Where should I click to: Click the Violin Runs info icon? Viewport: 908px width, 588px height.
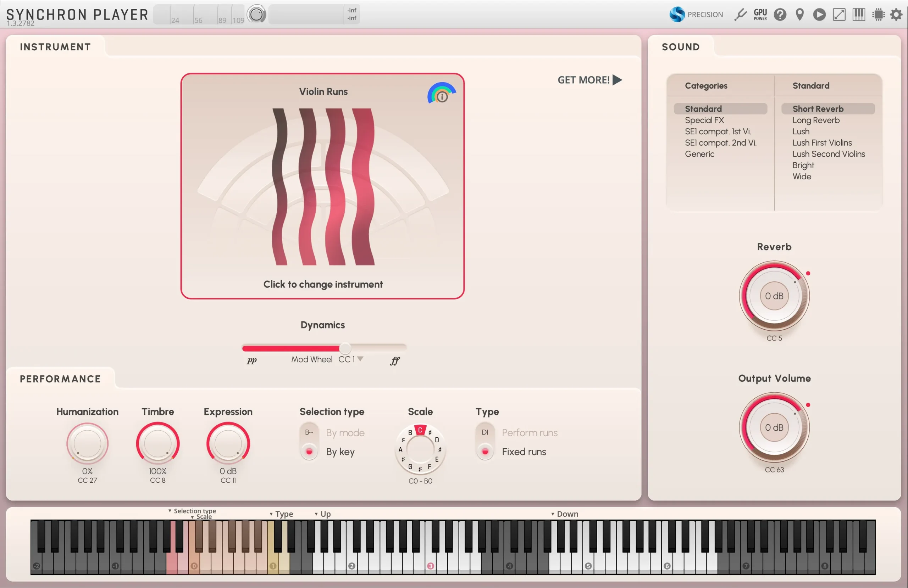click(x=442, y=97)
